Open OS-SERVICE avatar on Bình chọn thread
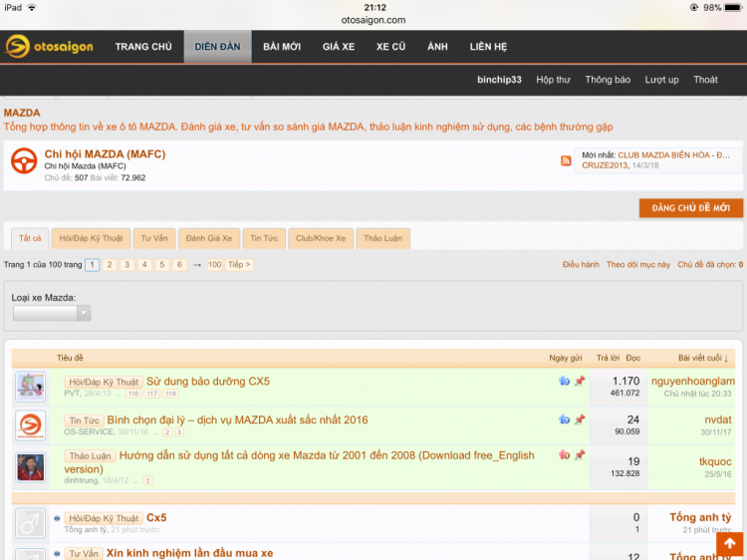The image size is (747, 560). (x=31, y=425)
